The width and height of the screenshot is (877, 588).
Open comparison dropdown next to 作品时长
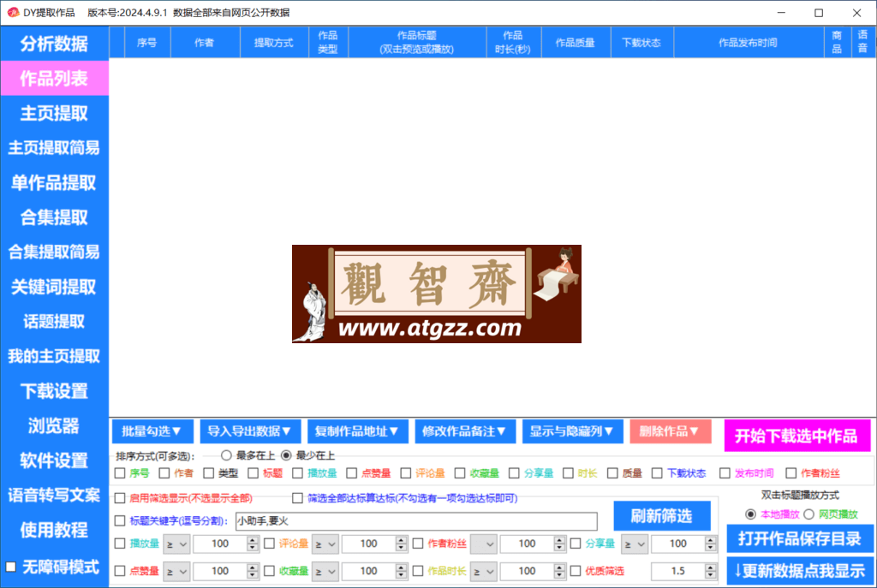tap(483, 571)
